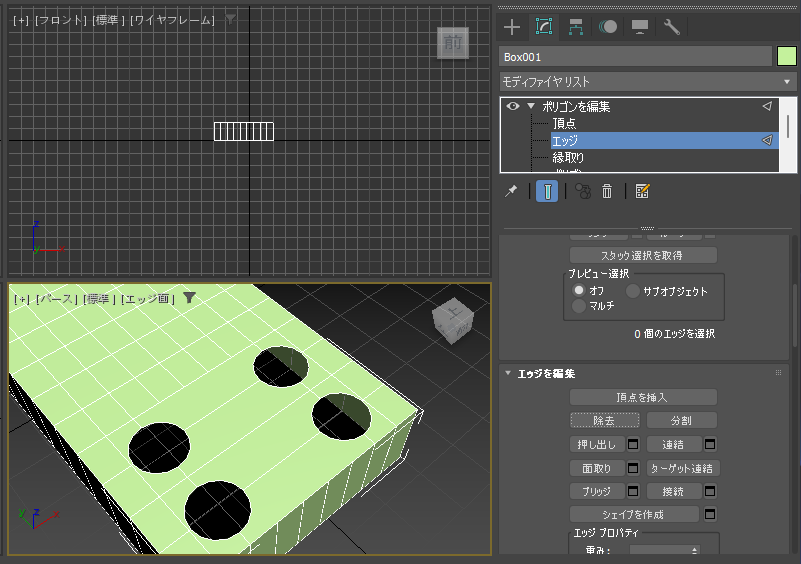Screen dimensions: 801x564
Task: Click the perspective viewport ViewCube
Action: (453, 322)
